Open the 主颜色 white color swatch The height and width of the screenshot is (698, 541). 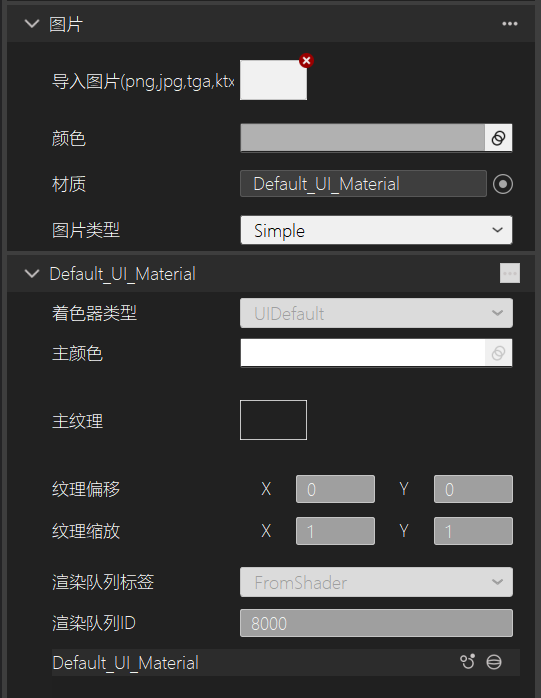pos(362,353)
